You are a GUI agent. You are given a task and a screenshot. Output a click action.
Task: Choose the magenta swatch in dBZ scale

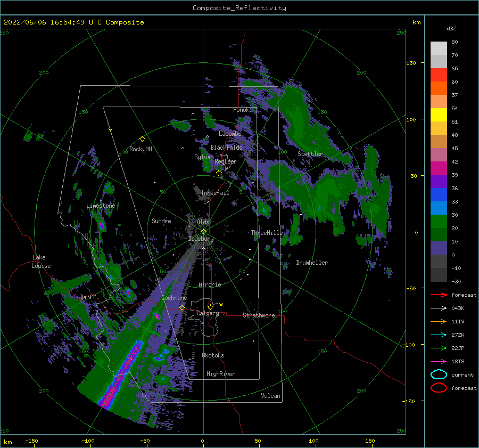[x=439, y=168]
